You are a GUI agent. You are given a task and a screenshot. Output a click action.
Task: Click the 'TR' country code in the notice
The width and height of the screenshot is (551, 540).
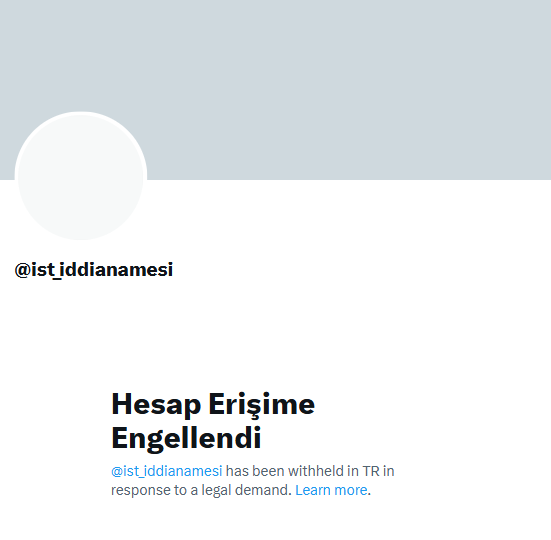(371, 471)
